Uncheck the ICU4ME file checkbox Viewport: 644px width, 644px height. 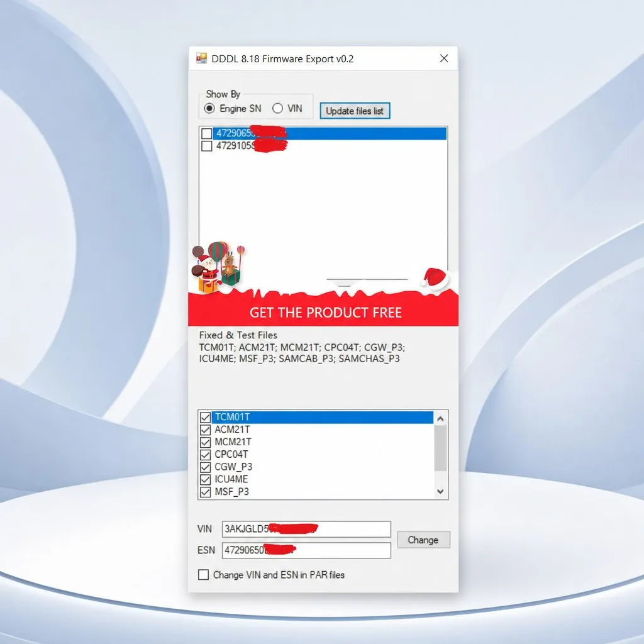click(x=206, y=479)
